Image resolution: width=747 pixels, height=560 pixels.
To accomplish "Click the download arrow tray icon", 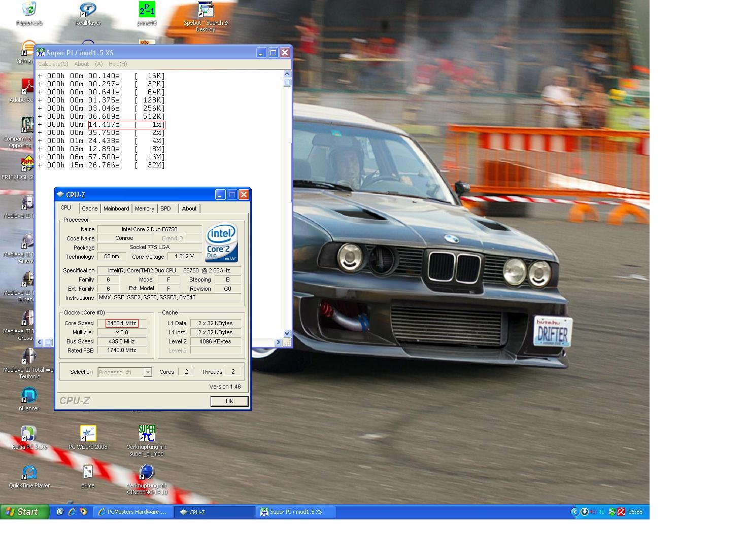I will 585,512.
